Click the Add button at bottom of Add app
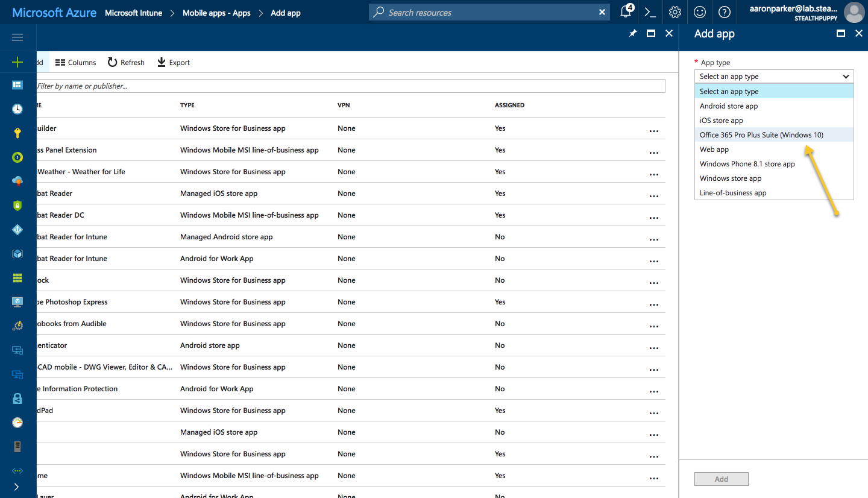868x498 pixels. click(x=722, y=479)
